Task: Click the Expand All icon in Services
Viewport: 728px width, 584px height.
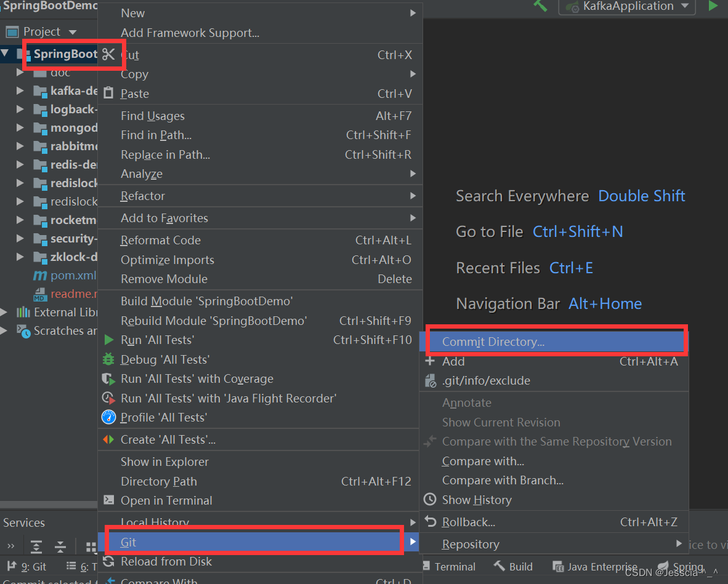Action: point(36,546)
